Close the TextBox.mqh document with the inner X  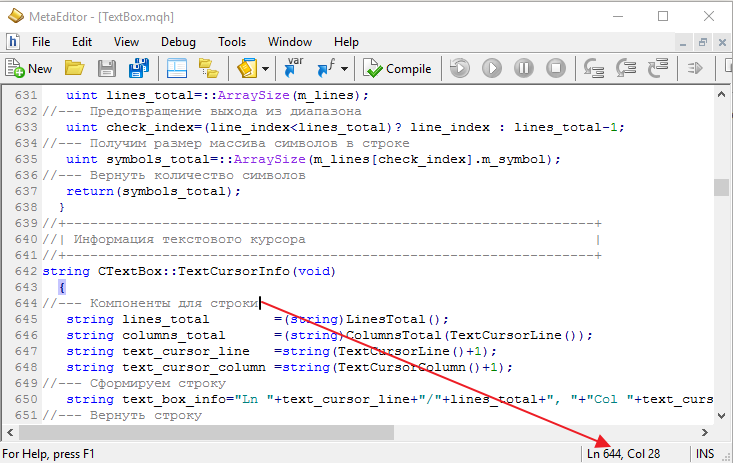tap(722, 43)
